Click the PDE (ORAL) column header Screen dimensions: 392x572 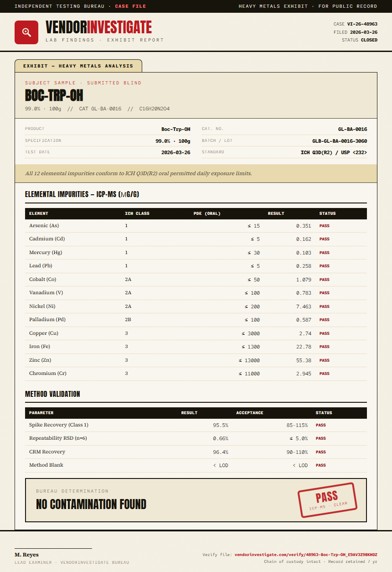207,213
